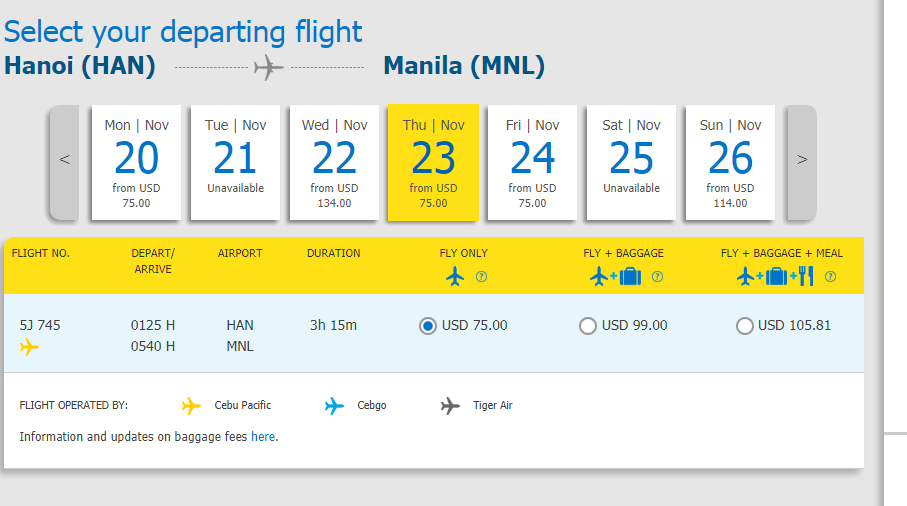
Task: Select Monday Nov 20 date tab
Action: [x=136, y=161]
